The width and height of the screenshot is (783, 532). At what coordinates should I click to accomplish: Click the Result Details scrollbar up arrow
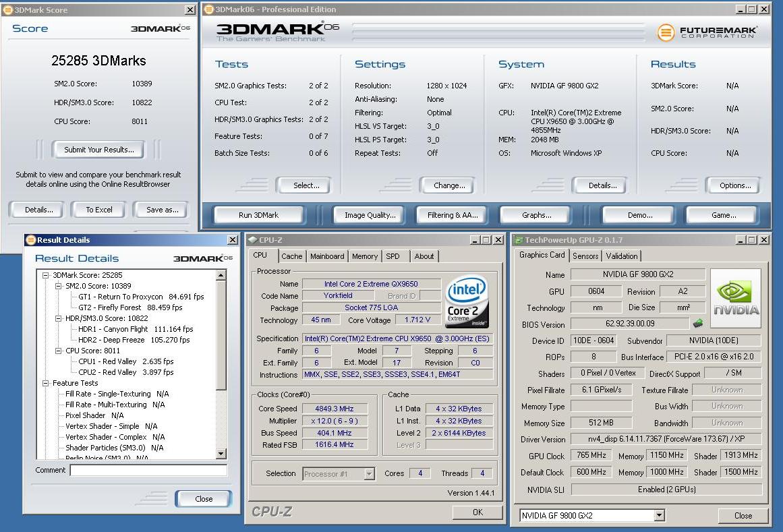(221, 275)
